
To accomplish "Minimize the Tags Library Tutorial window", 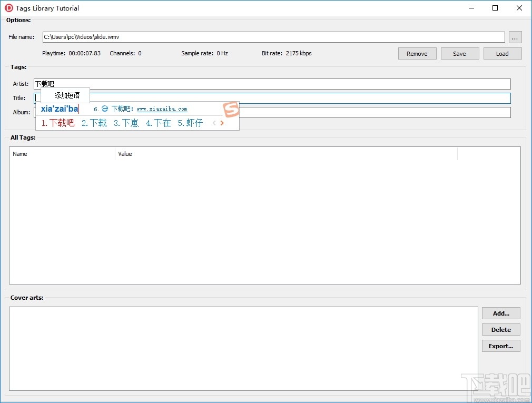I will point(471,8).
